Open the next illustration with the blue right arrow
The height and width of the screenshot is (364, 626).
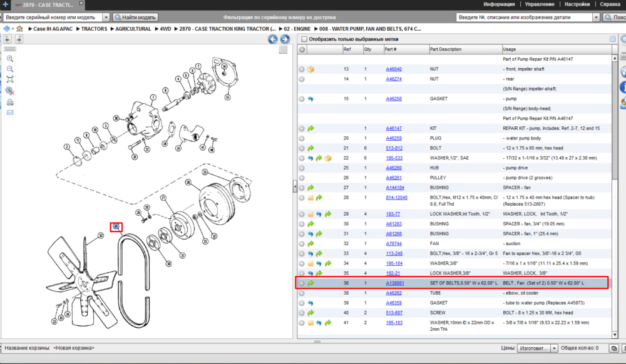tap(285, 39)
